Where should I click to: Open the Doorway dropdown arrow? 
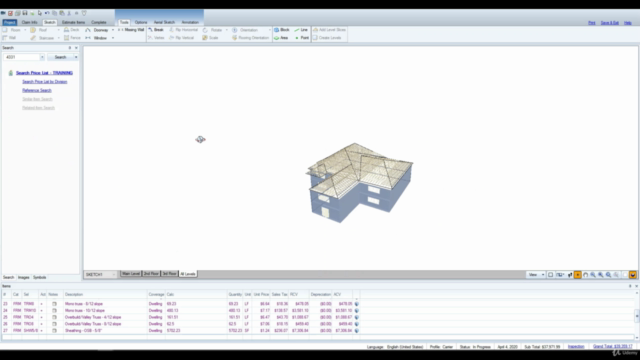pyautogui.click(x=113, y=30)
